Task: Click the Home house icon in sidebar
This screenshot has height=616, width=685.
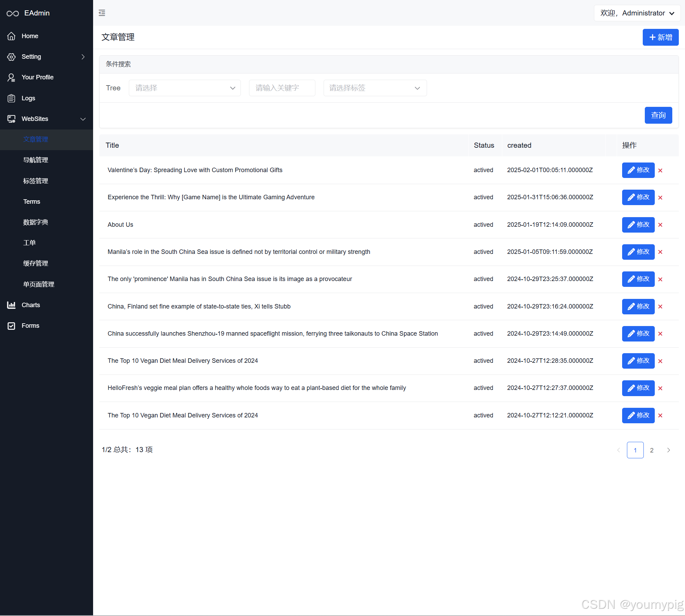Action: (11, 36)
